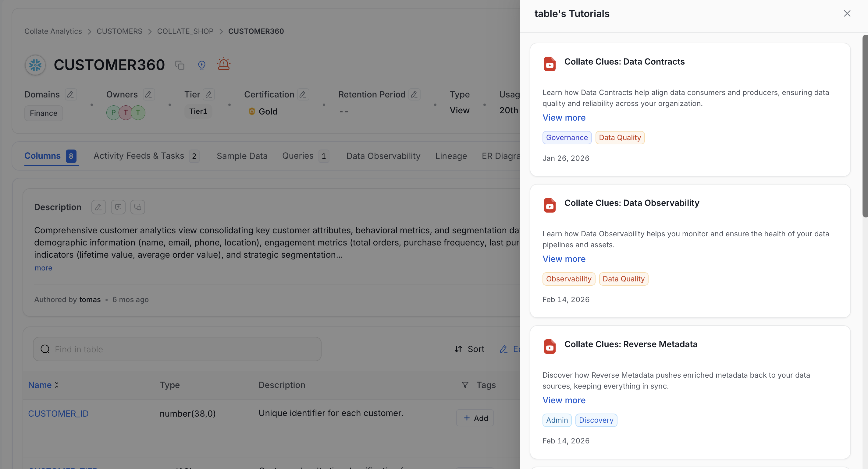Open CUSTOMER_ID column link
The width and height of the screenshot is (868, 469).
58,414
